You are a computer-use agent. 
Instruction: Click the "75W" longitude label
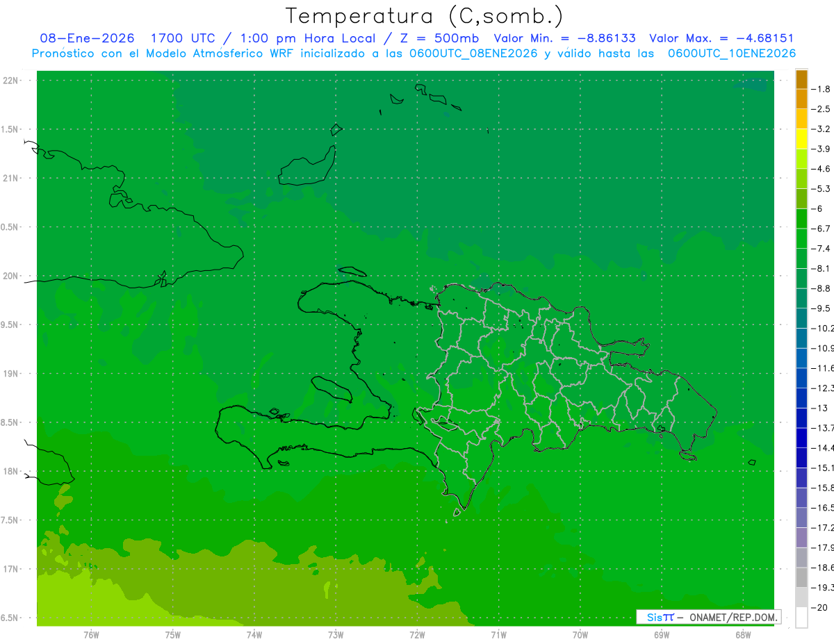coord(173,634)
